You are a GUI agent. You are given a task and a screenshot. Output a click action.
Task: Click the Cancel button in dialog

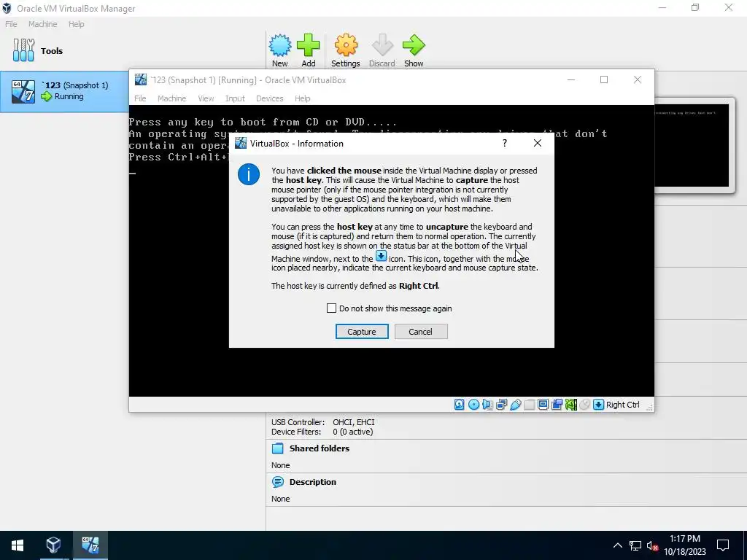click(421, 332)
